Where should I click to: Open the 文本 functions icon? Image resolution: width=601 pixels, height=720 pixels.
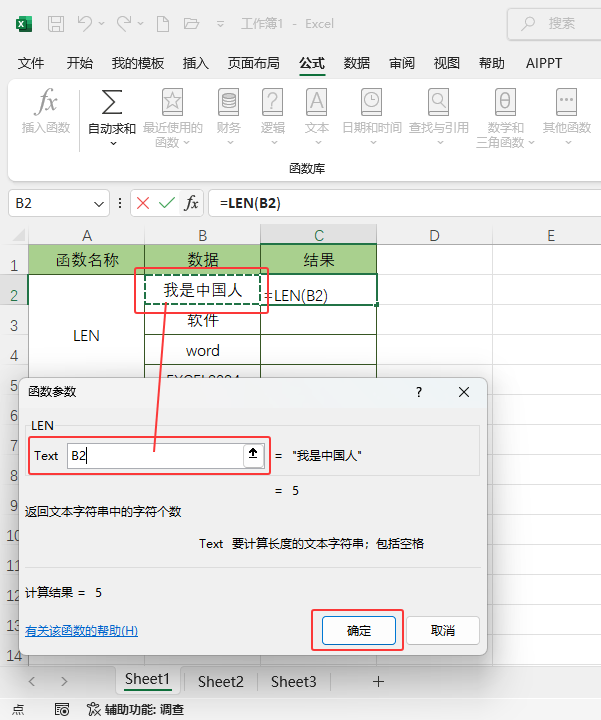(x=317, y=101)
